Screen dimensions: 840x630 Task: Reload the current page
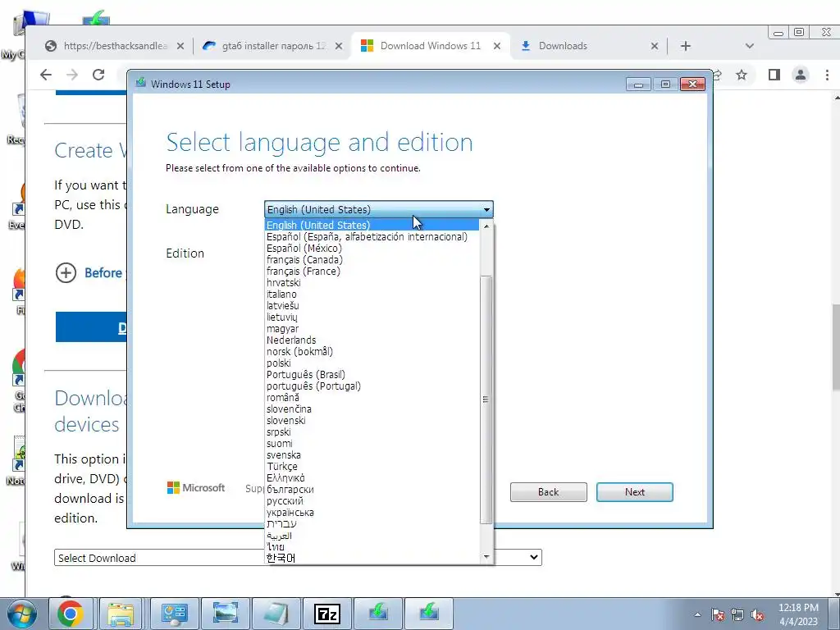click(x=98, y=75)
